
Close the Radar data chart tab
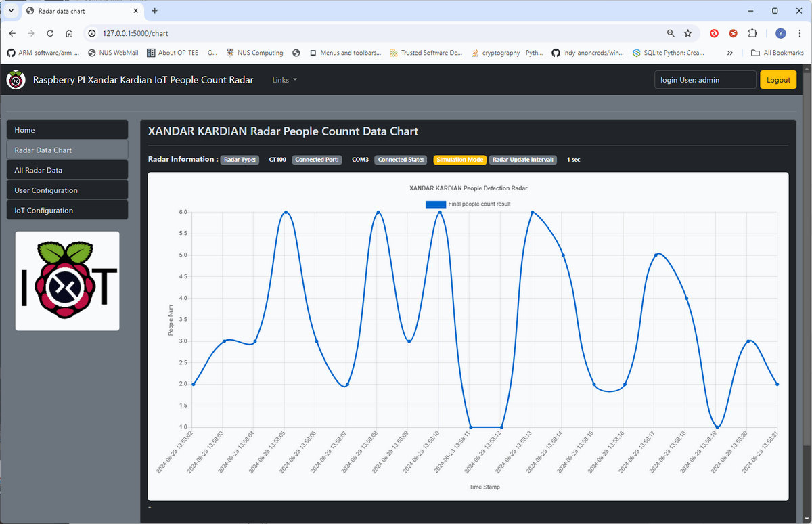pos(135,11)
